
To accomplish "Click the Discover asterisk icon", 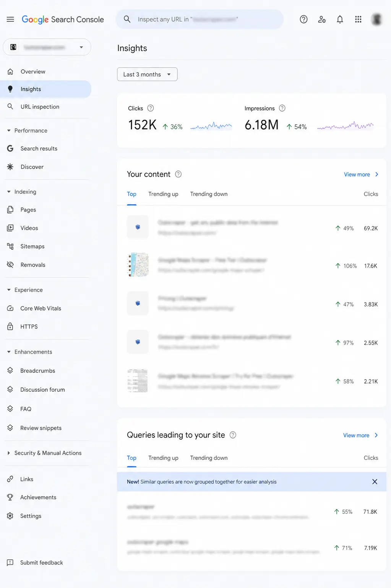I will [x=10, y=167].
